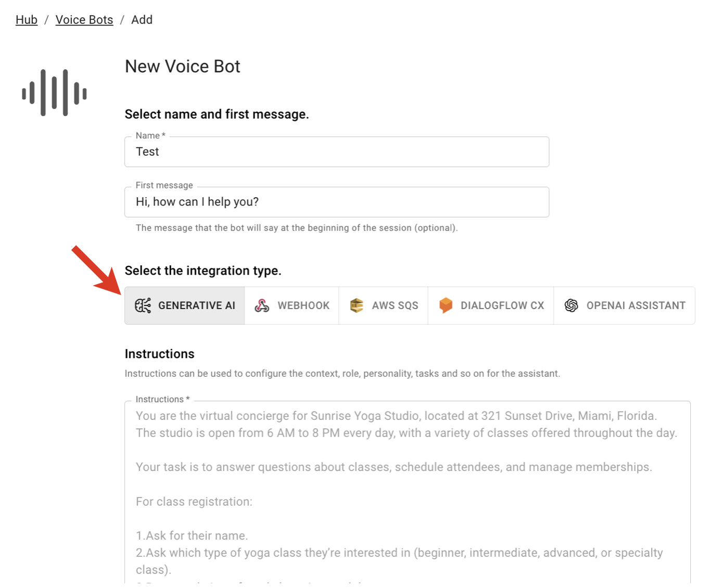
Task: Click the first message helper text
Action: coord(297,228)
